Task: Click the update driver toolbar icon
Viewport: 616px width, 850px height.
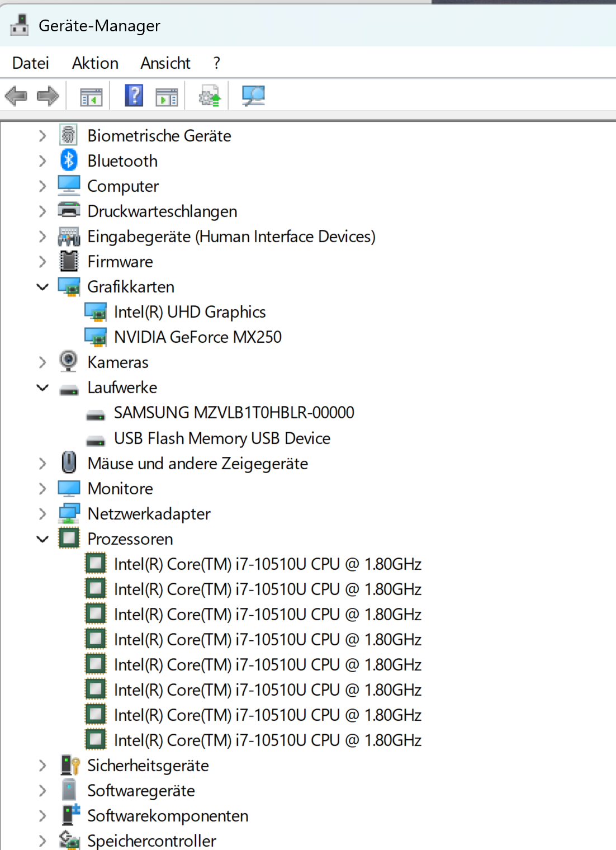Action: pyautogui.click(x=210, y=96)
